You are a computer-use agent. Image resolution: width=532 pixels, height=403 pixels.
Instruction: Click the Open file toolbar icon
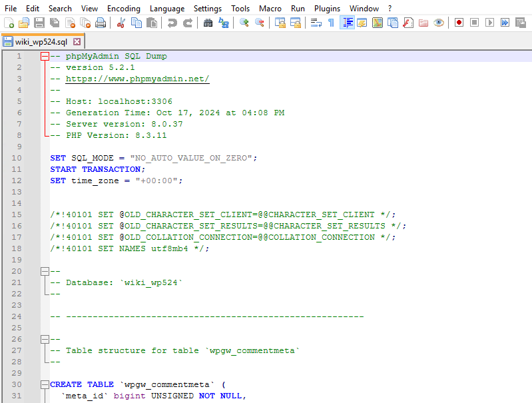click(24, 23)
